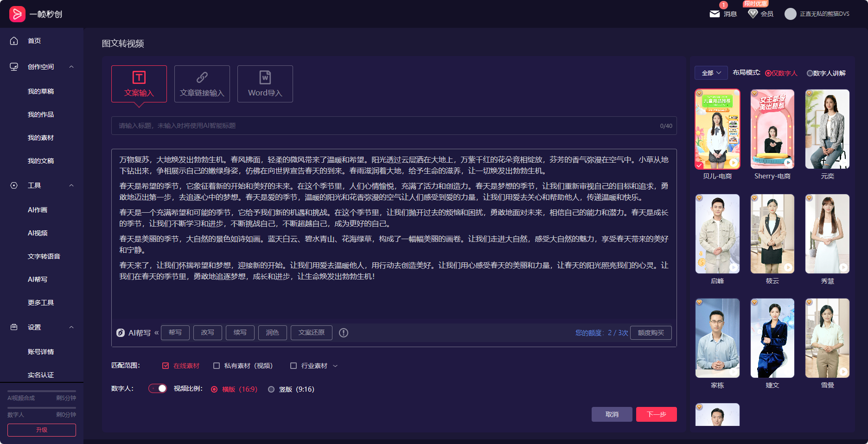Select the 竖版 (9:16) video ratio
Viewport: 868px width, 444px height.
[271, 389]
